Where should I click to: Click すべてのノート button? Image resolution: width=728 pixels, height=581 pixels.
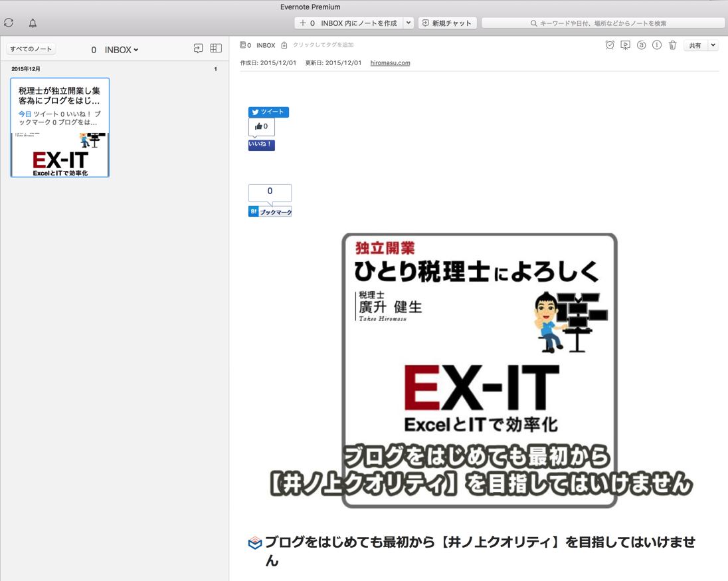point(31,49)
